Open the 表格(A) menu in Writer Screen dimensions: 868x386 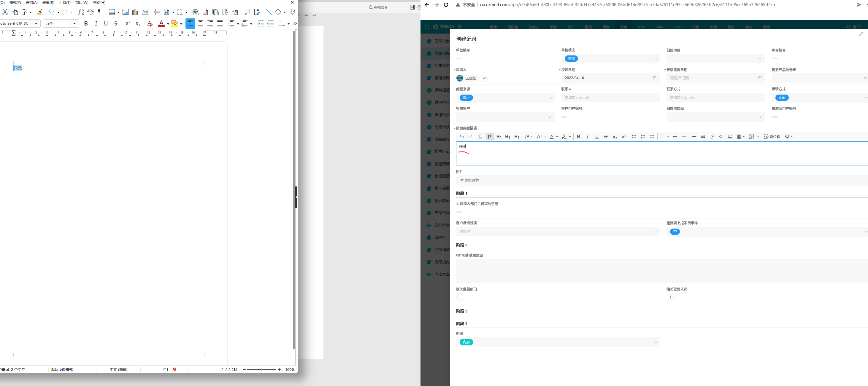[x=32, y=3]
